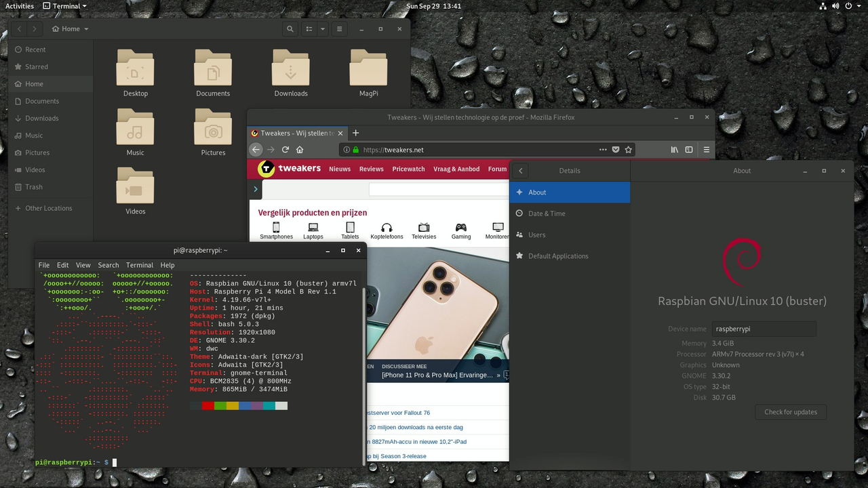Open the Home path dropdown in Files
The width and height of the screenshot is (868, 488).
coord(70,28)
